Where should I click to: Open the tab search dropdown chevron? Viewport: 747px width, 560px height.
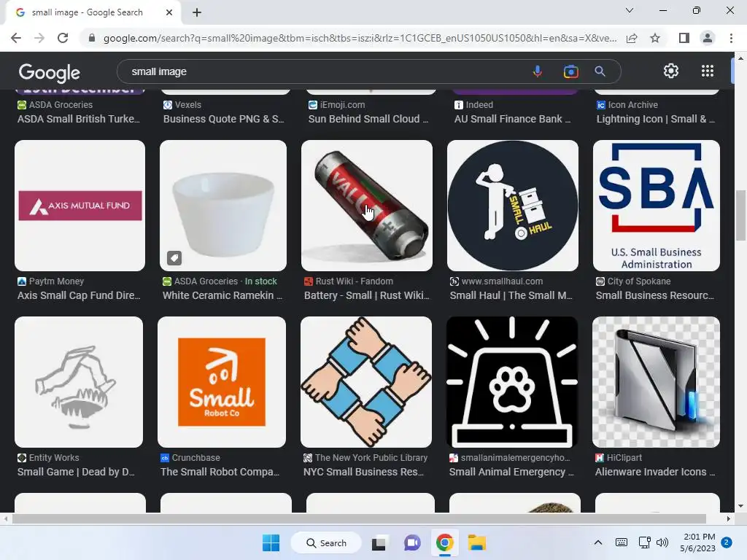[x=630, y=10]
